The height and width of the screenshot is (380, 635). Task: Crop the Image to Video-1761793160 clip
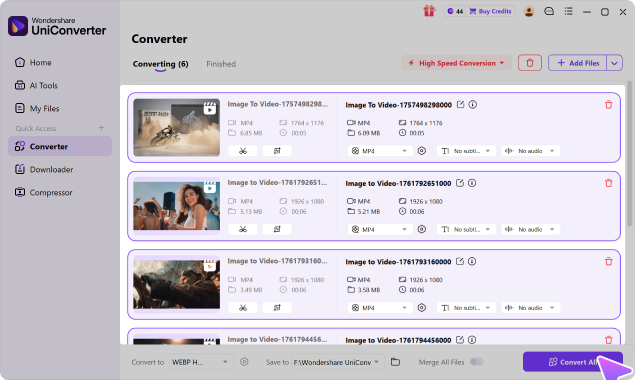point(277,308)
